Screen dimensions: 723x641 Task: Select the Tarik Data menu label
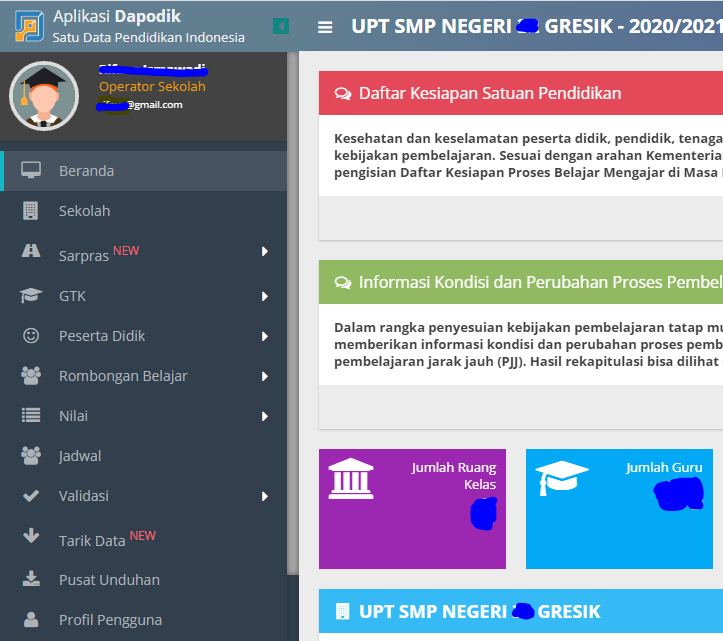(x=92, y=540)
